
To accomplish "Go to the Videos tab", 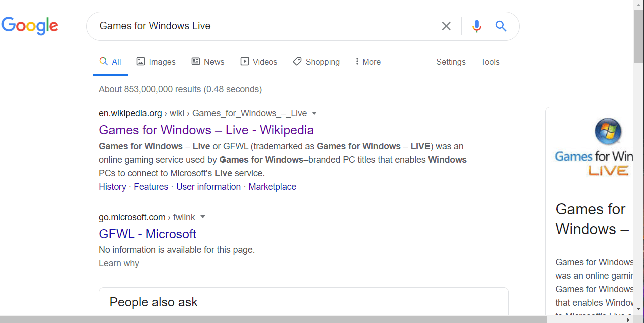I will [x=259, y=62].
